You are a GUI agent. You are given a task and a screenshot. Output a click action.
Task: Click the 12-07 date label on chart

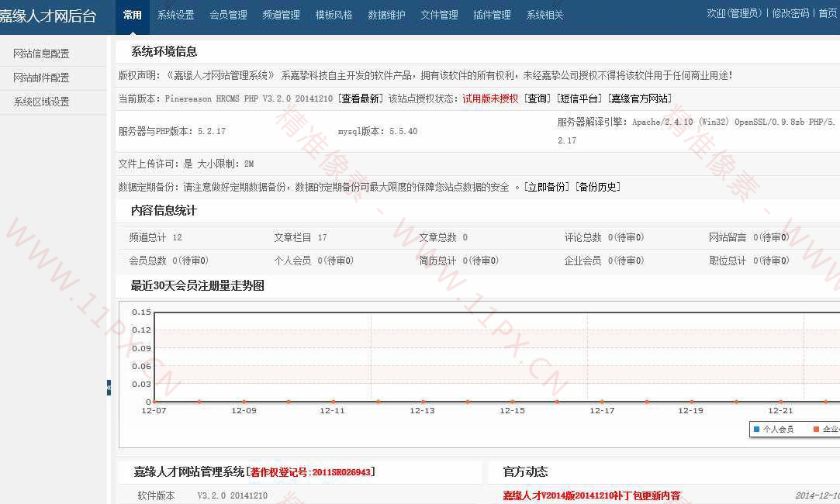pyautogui.click(x=154, y=411)
